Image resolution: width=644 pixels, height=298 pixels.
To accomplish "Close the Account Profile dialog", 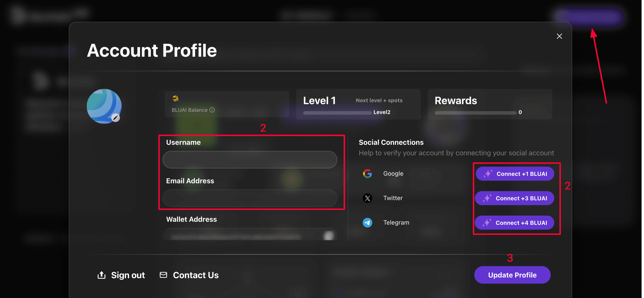I will [x=559, y=36].
